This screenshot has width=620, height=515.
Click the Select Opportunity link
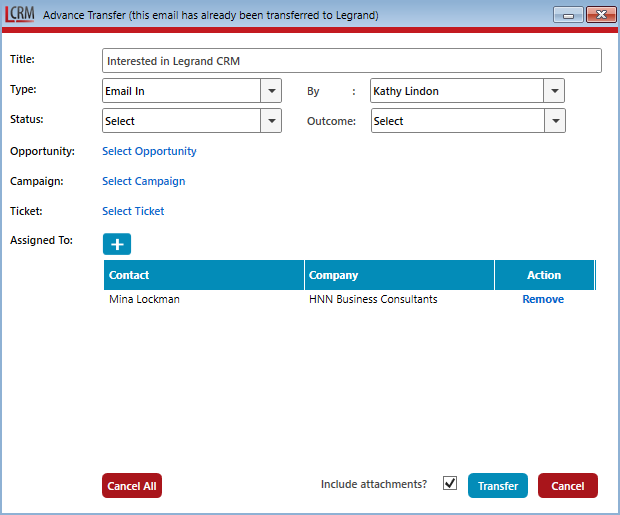(149, 152)
